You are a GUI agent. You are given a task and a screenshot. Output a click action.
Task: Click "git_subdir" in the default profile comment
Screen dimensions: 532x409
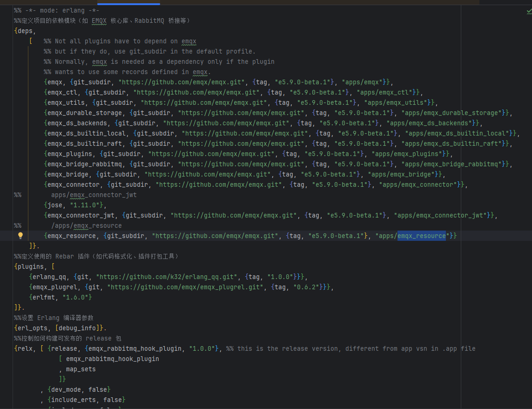148,51
